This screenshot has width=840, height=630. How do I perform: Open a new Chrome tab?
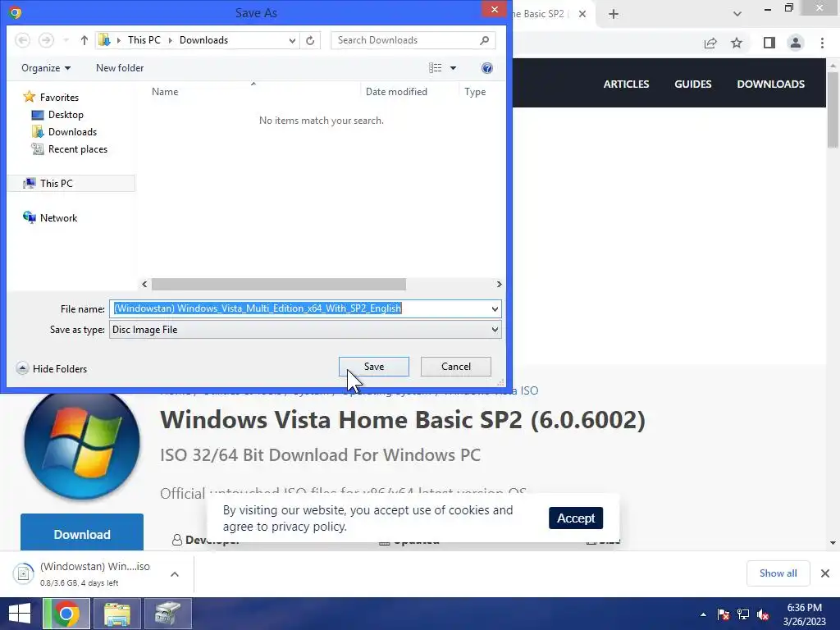(x=614, y=14)
